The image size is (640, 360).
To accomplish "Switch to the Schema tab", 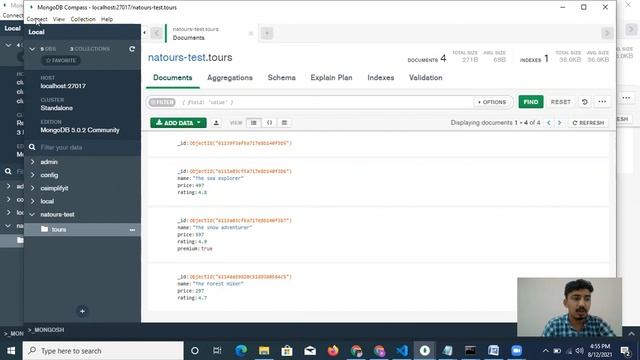I will click(x=282, y=78).
